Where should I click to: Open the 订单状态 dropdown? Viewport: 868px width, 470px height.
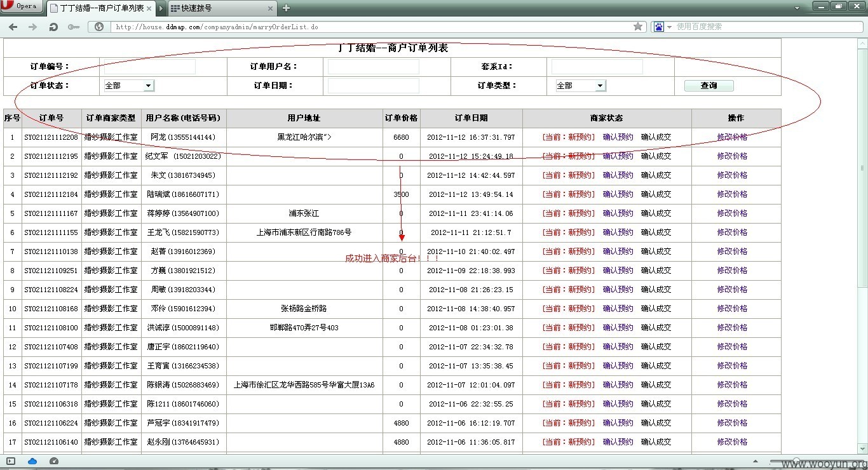[x=129, y=86]
